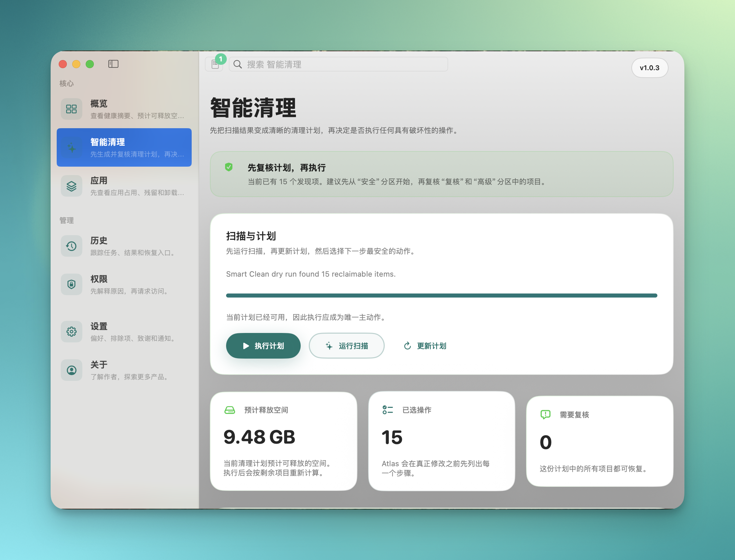The height and width of the screenshot is (560, 735).
Task: Select the highlighted 智能清理 sidebar item
Action: [124, 147]
